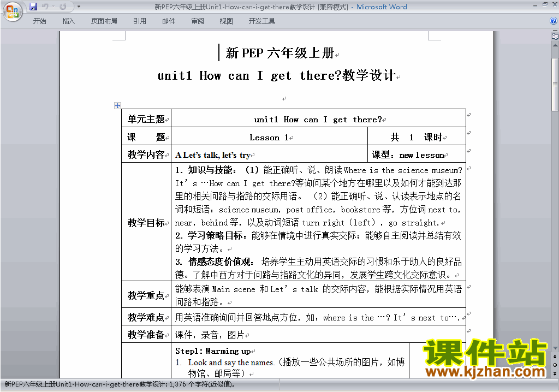
Task: Click the line starting '用英语准确询问'
Action: [317, 317]
